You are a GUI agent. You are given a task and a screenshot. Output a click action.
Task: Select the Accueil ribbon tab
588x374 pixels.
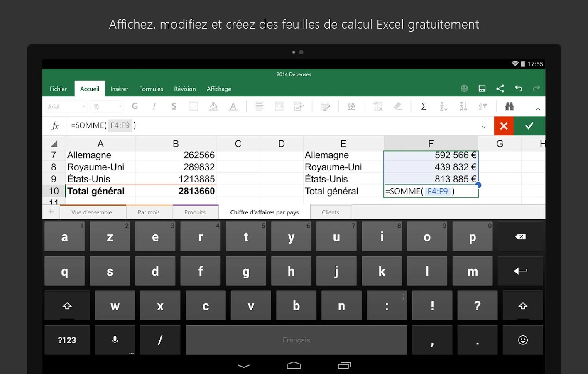[90, 89]
